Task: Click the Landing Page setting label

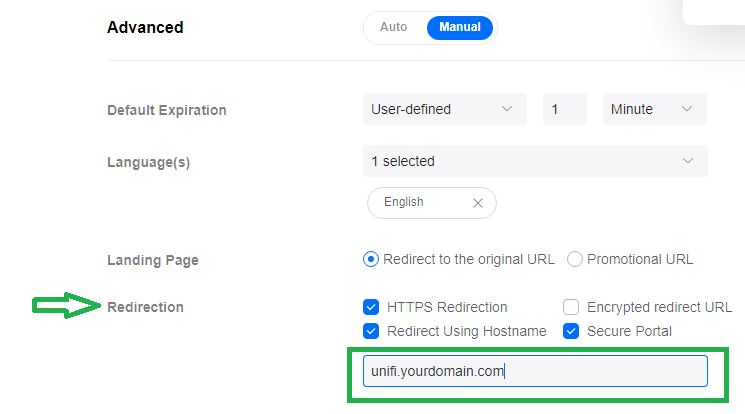Action: 153,260
